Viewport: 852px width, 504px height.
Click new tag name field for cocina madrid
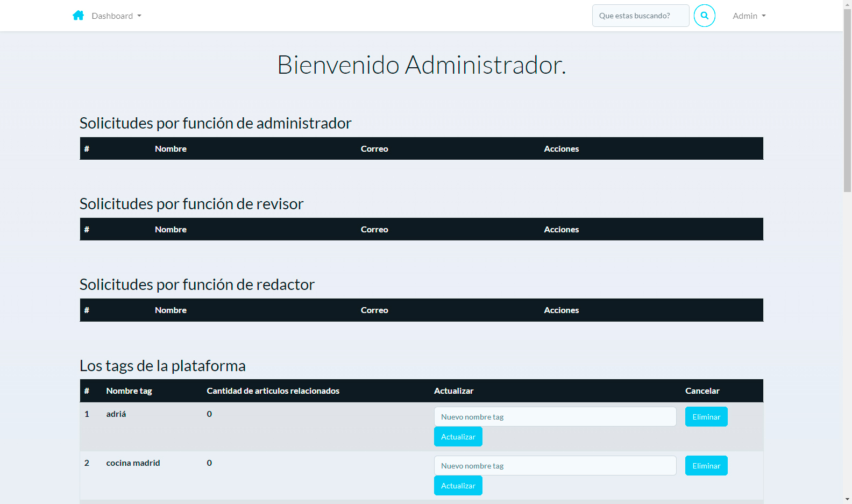(555, 466)
